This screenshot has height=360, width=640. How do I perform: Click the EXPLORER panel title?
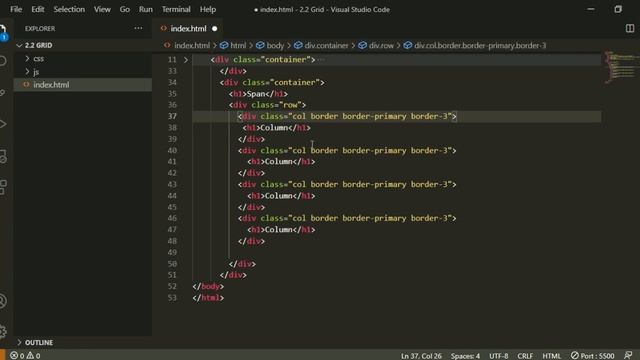pyautogui.click(x=40, y=29)
